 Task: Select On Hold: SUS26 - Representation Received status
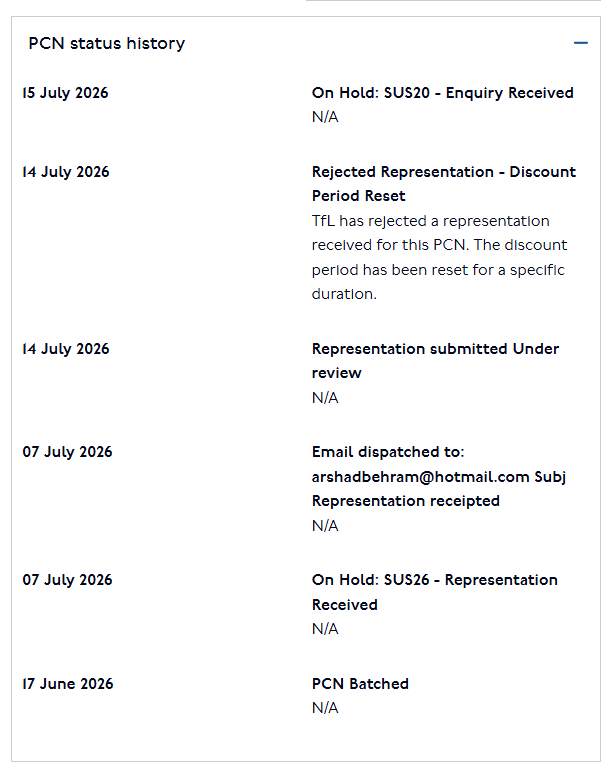coord(434,592)
